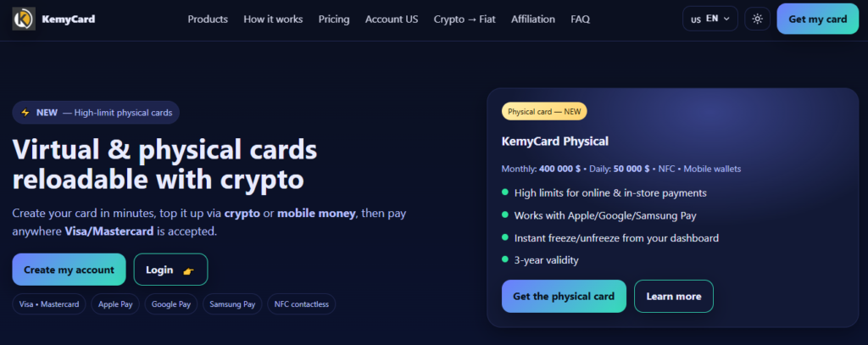This screenshot has width=868, height=345.
Task: Visit the Affiliation page
Action: [533, 19]
